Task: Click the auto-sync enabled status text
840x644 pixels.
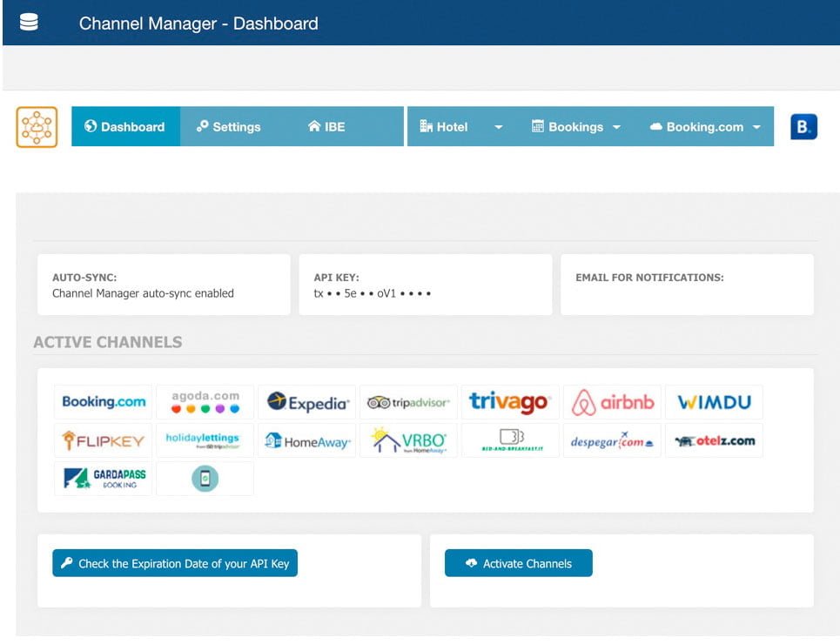Action: pos(143,293)
